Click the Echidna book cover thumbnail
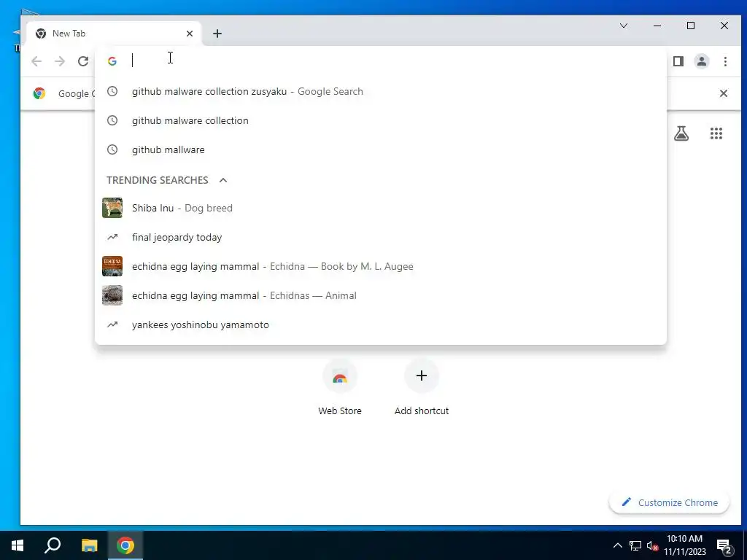Viewport: 747px width, 560px height. [112, 266]
